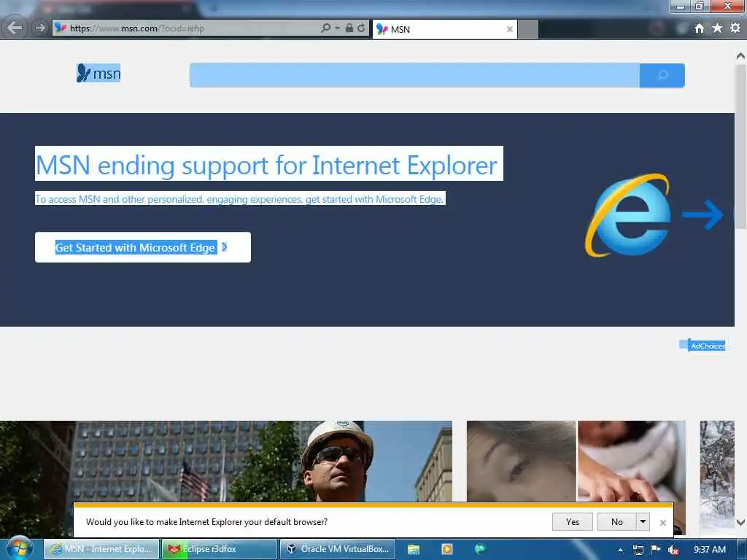Click into the MSN web search box
Image resolution: width=747 pixels, height=560 pixels.
coord(414,75)
